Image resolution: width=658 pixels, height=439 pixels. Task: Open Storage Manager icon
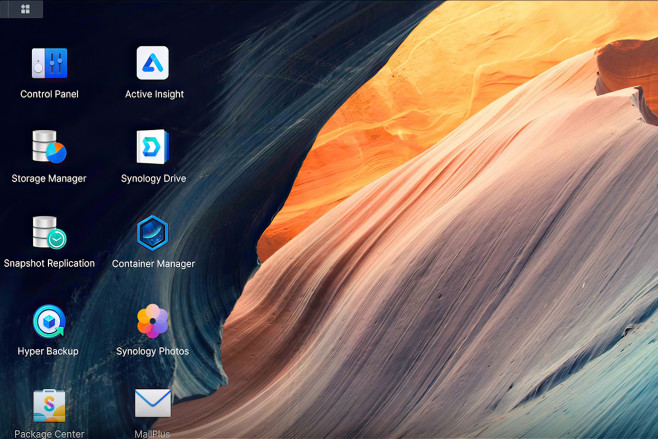[x=50, y=146]
